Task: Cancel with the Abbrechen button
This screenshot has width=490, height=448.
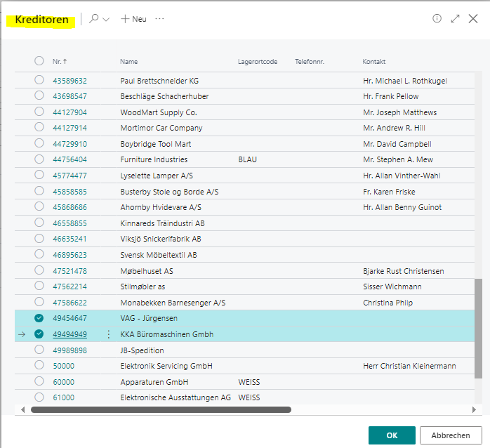Action: point(451,435)
